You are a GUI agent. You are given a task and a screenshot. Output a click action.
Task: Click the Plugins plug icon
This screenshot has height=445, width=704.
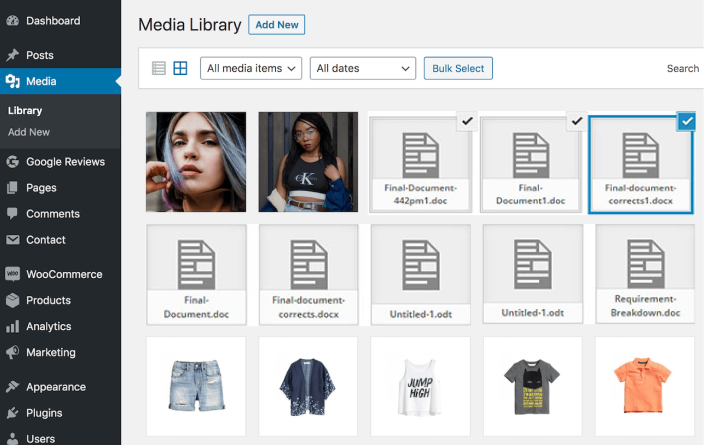pyautogui.click(x=12, y=413)
